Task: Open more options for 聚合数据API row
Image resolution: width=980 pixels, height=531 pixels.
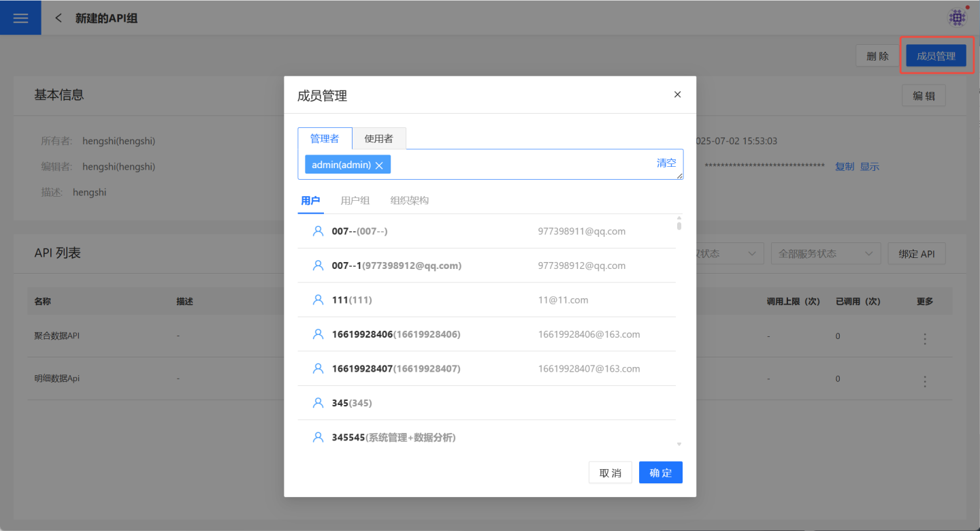Action: [924, 338]
